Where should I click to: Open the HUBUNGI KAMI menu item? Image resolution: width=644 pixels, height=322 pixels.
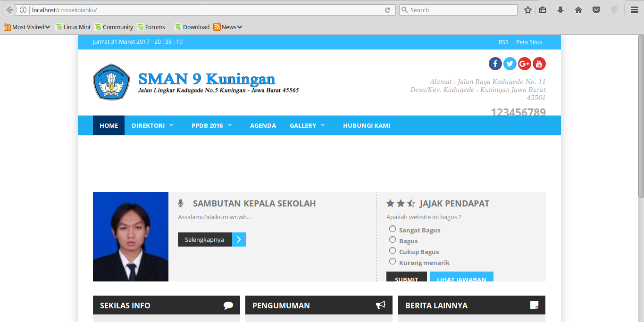[x=367, y=125]
